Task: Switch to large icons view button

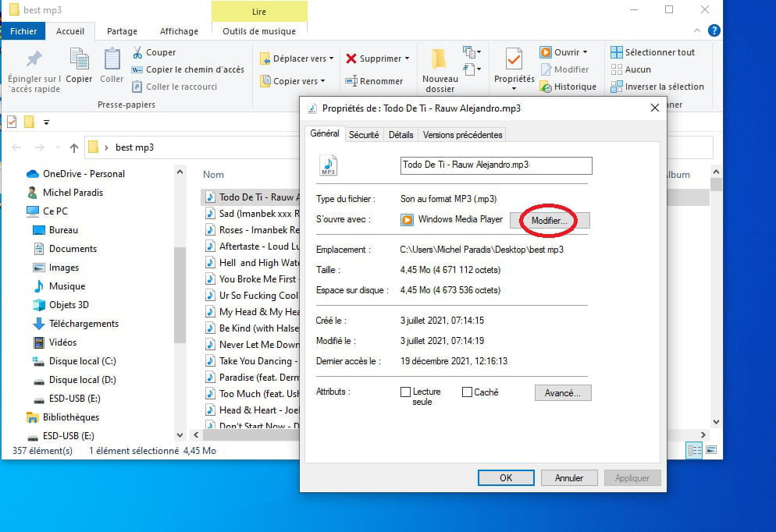Action: pyautogui.click(x=711, y=450)
